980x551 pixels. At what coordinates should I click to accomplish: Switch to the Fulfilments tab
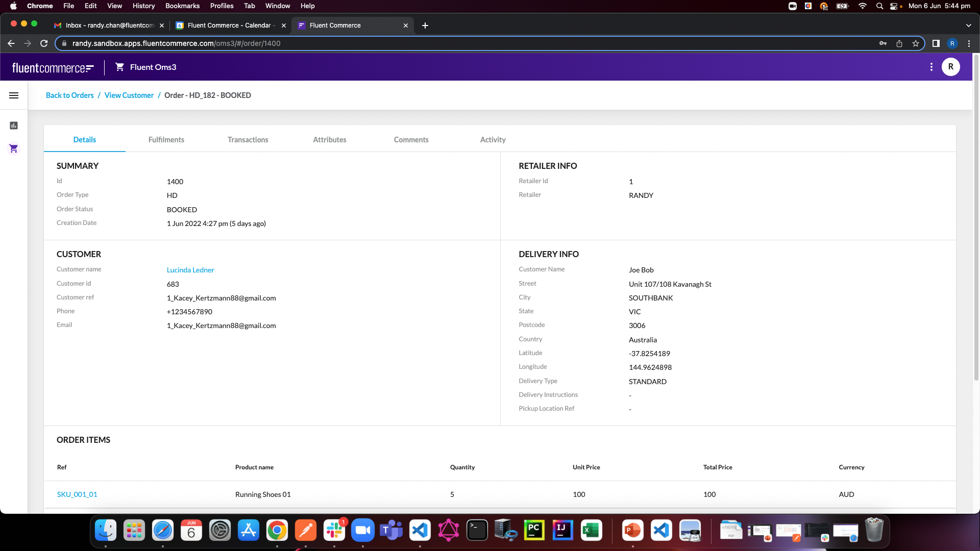pyautogui.click(x=165, y=139)
